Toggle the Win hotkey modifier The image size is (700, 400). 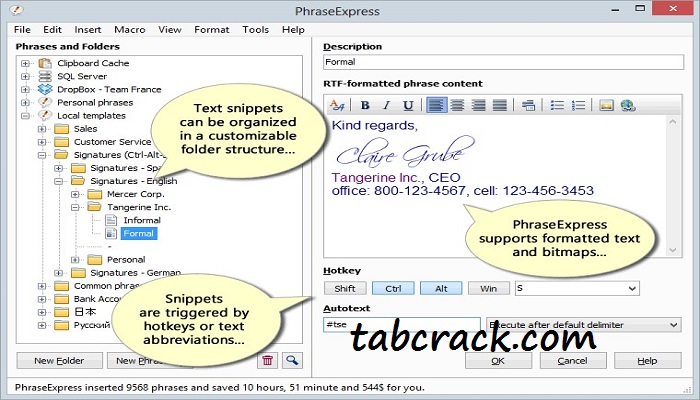488,288
